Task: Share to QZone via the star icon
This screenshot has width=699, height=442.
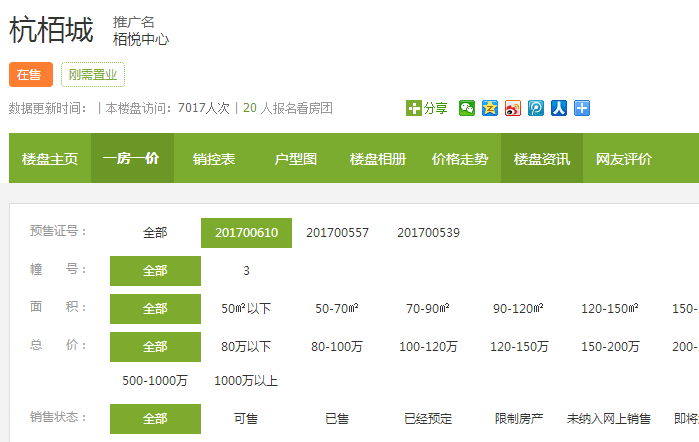Action: click(489, 108)
